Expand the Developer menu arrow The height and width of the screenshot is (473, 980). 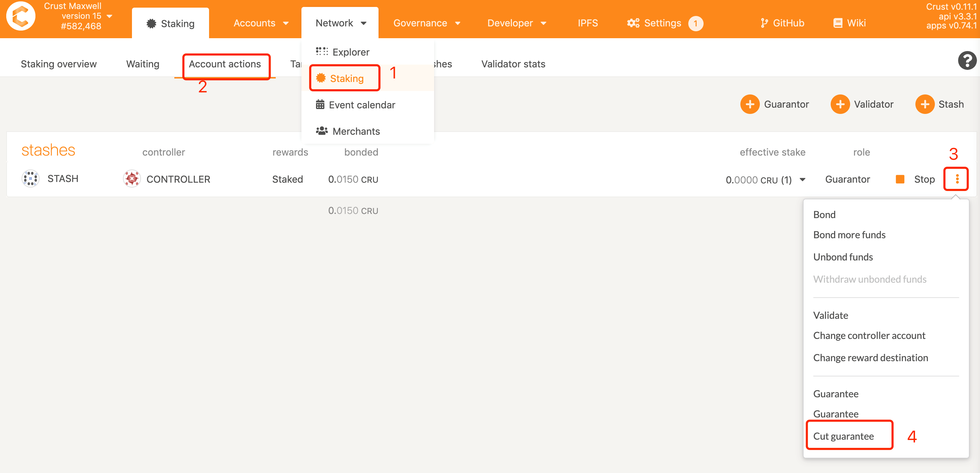543,24
